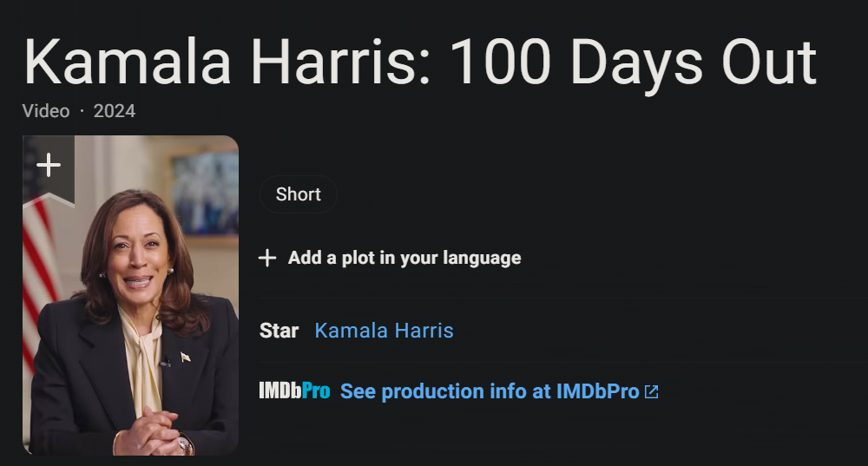Image resolution: width=868 pixels, height=466 pixels.
Task: Select the Short genre chip
Action: pyautogui.click(x=299, y=194)
